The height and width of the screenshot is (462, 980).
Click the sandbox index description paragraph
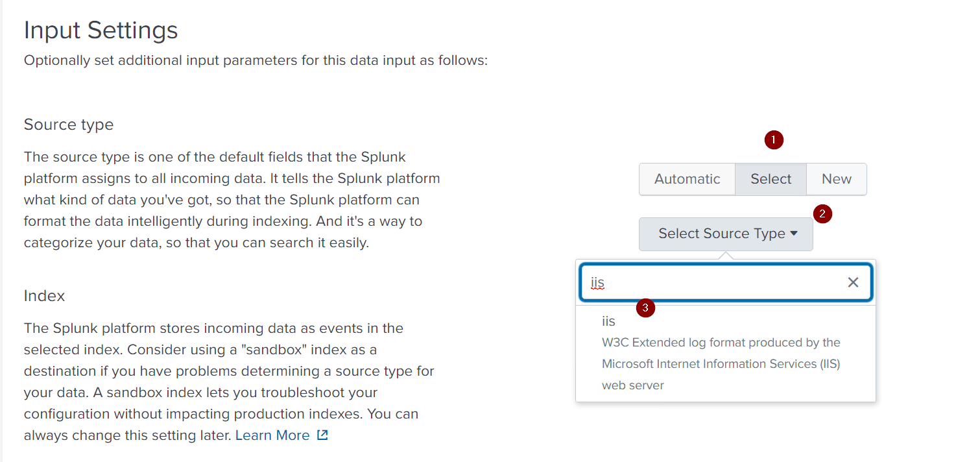[229, 382]
